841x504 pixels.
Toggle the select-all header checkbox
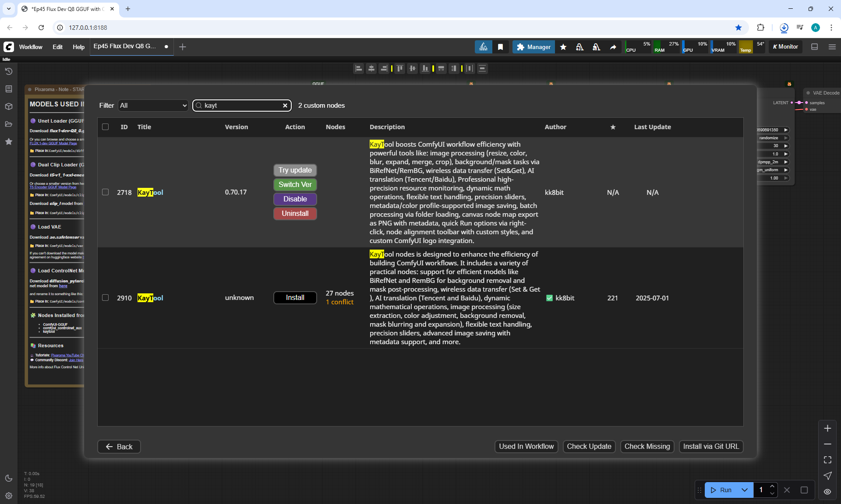tap(105, 127)
